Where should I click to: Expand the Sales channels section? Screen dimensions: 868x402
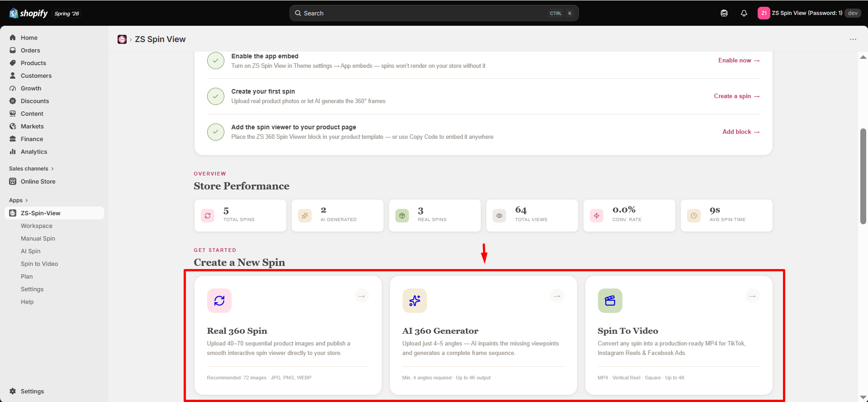click(31, 169)
